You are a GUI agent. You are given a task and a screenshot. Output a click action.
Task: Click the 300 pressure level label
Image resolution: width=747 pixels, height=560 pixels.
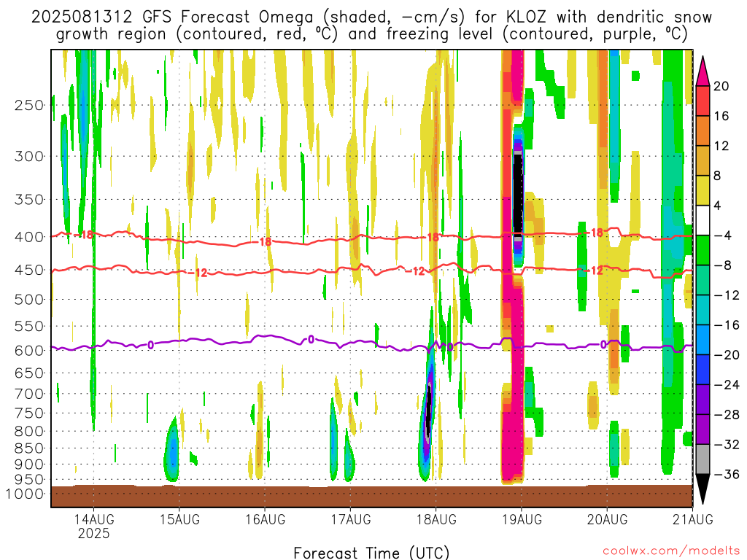(x=29, y=156)
